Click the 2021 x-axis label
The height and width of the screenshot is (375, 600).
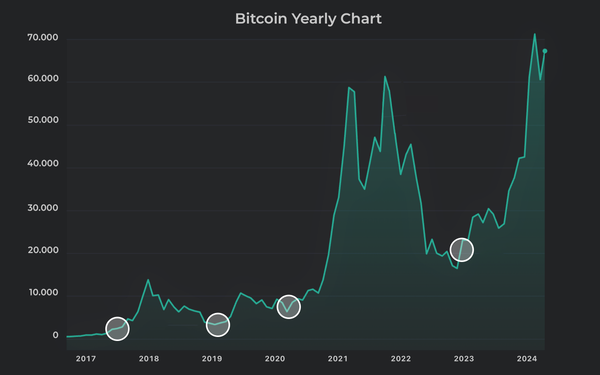point(338,359)
